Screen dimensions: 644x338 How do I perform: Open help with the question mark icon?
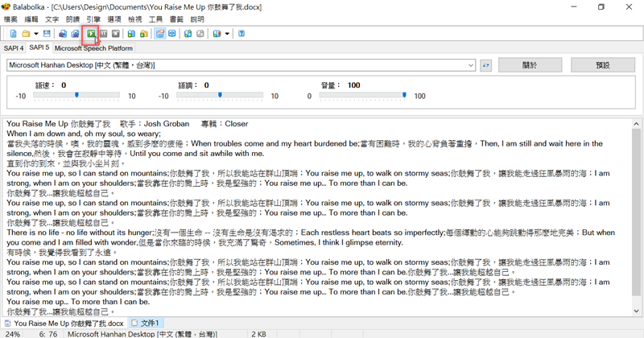[242, 34]
